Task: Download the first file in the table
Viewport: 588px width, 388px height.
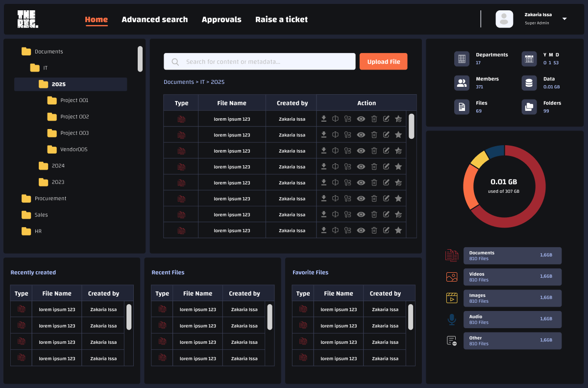Action: pyautogui.click(x=324, y=119)
